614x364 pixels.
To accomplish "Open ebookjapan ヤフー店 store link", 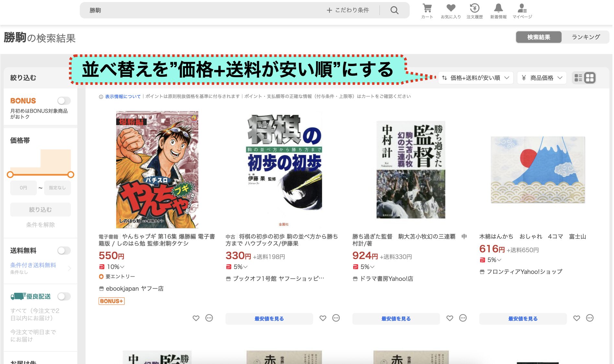I will click(135, 289).
